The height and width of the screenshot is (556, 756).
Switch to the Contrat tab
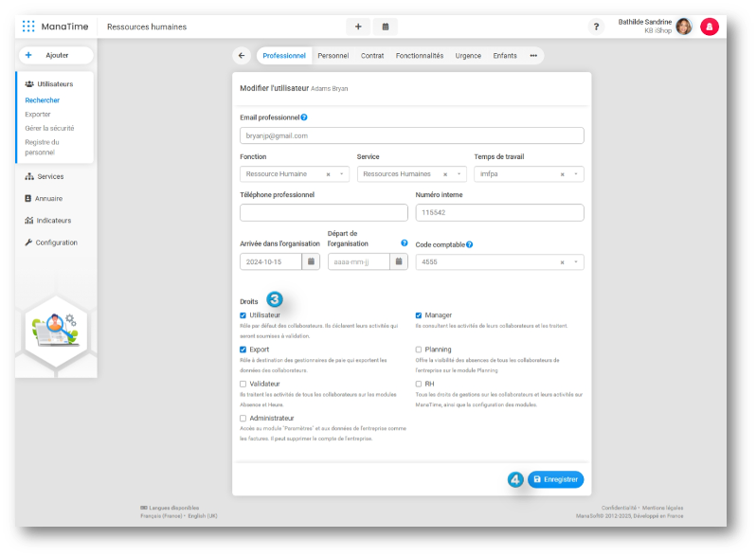click(372, 56)
